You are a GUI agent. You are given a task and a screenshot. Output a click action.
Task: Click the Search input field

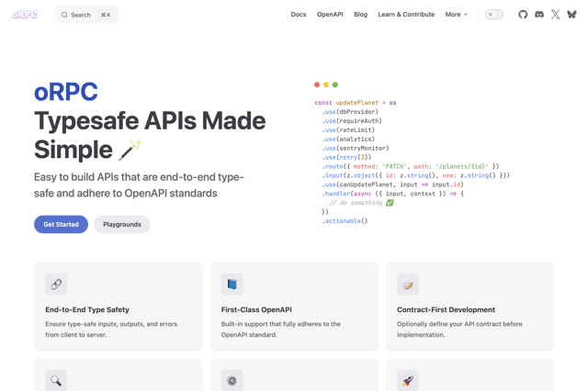pyautogui.click(x=87, y=15)
